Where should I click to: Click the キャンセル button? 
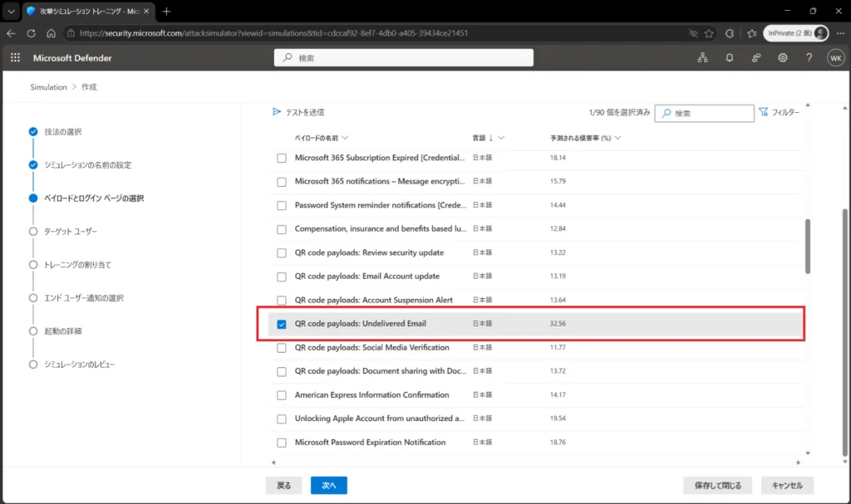[x=787, y=486]
